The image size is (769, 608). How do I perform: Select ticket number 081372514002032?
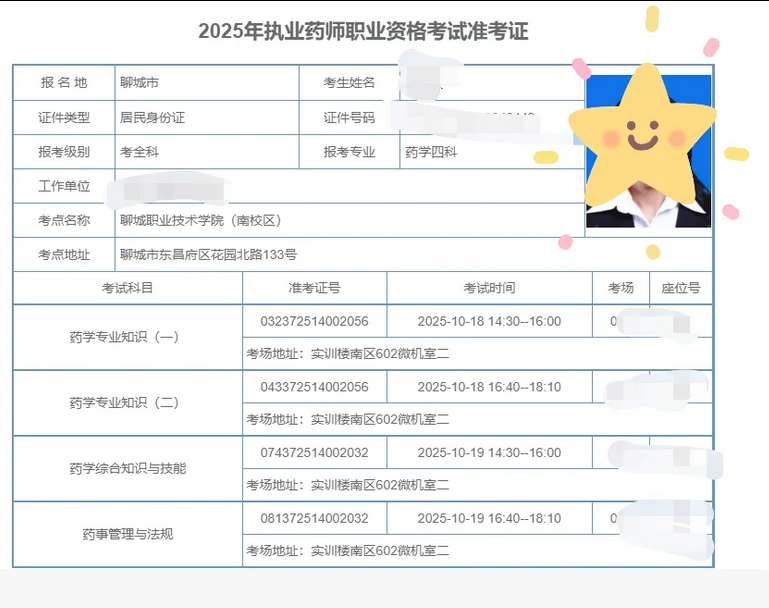314,519
